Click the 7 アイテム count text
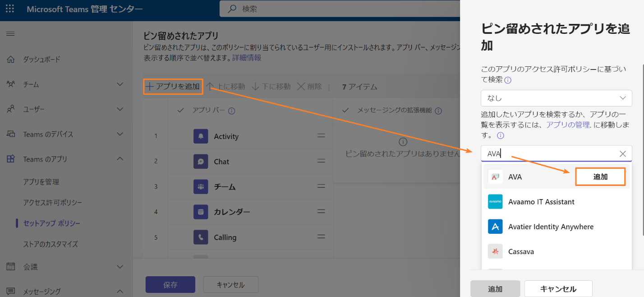The width and height of the screenshot is (644, 297). pyautogui.click(x=359, y=87)
